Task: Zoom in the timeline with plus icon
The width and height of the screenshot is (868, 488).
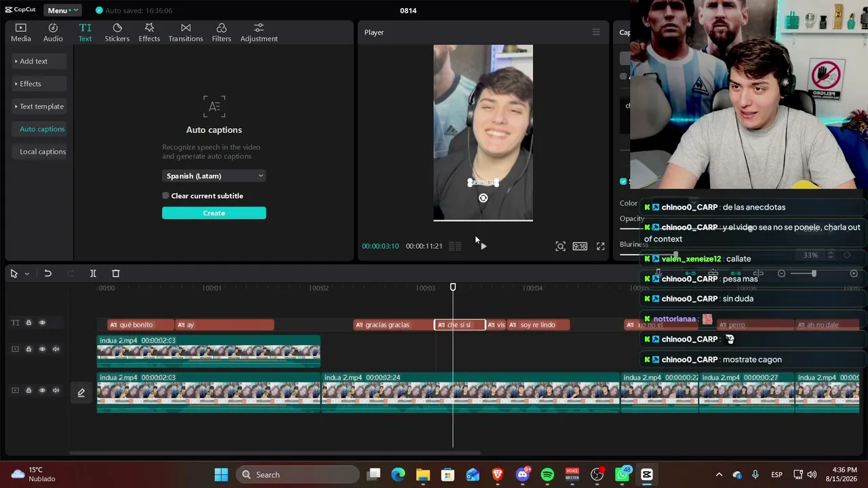Action: (x=854, y=273)
